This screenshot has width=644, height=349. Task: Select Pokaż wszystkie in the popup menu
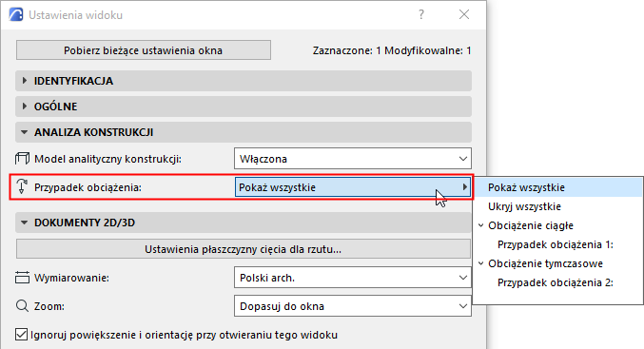pyautogui.click(x=557, y=187)
